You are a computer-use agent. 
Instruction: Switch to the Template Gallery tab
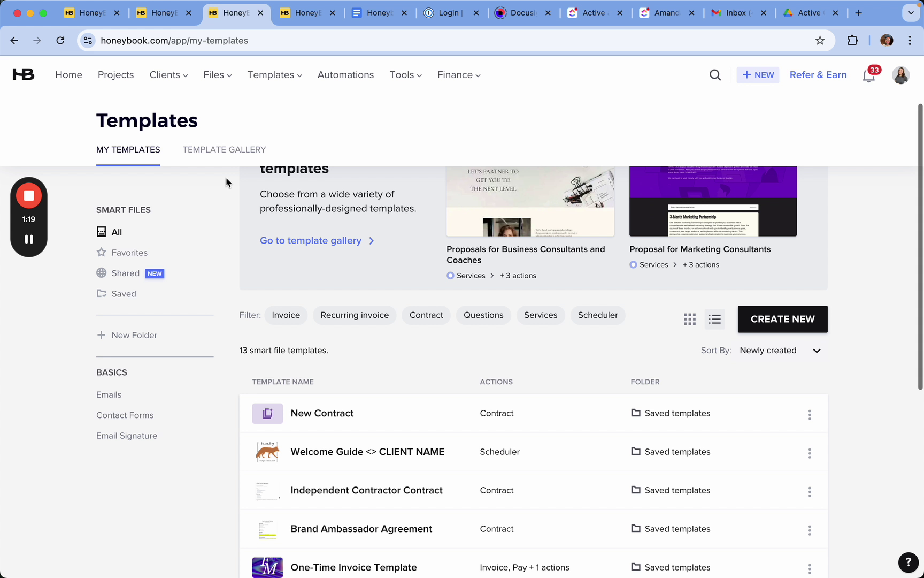click(x=224, y=150)
